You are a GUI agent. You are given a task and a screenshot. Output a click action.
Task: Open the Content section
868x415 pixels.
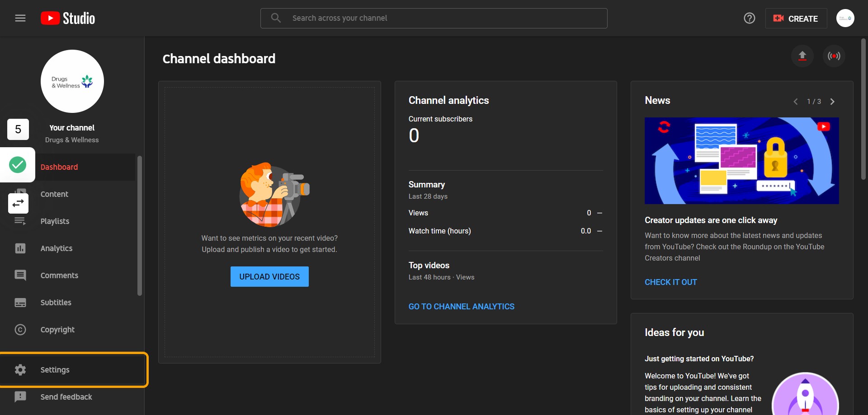click(54, 194)
